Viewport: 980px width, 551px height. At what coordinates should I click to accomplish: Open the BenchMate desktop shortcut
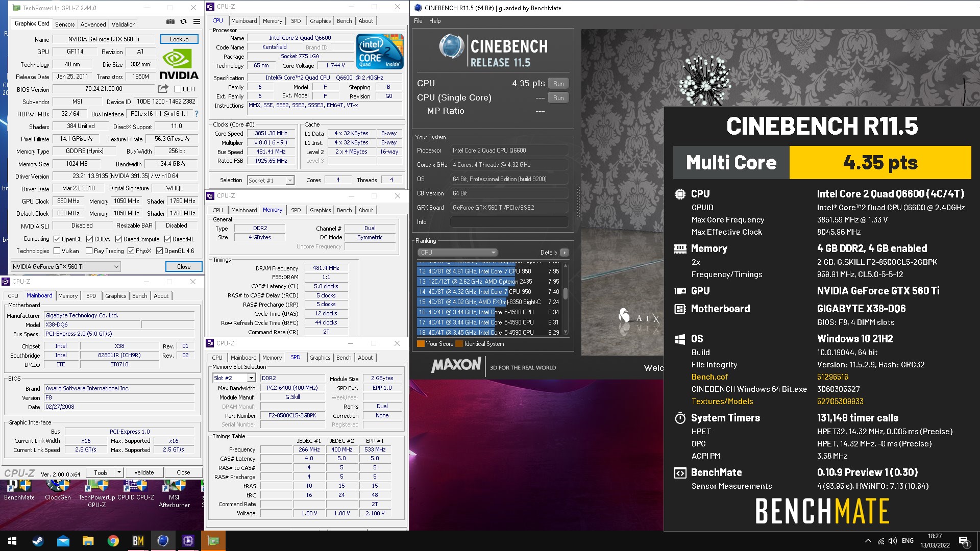pyautogui.click(x=19, y=490)
